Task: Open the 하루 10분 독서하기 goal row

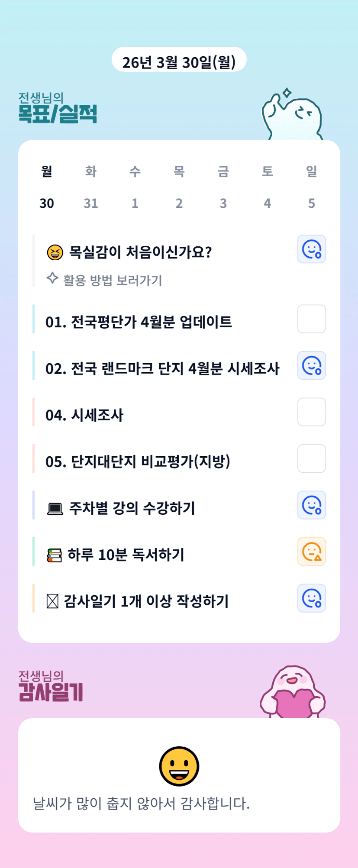Action: point(126,555)
